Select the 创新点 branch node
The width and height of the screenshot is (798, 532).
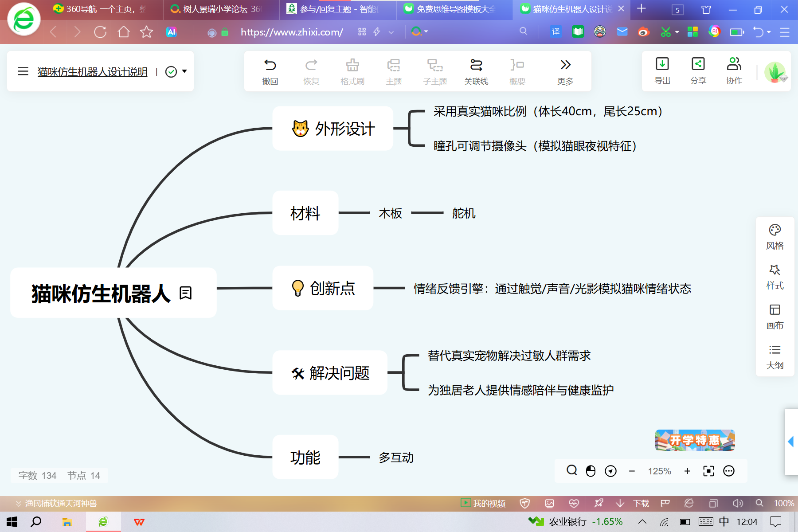pyautogui.click(x=323, y=288)
